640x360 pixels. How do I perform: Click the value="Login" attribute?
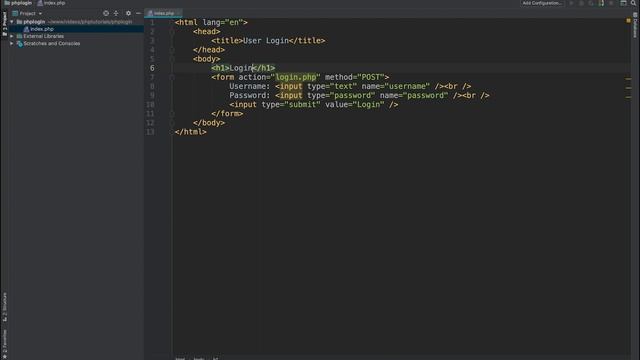coord(355,104)
